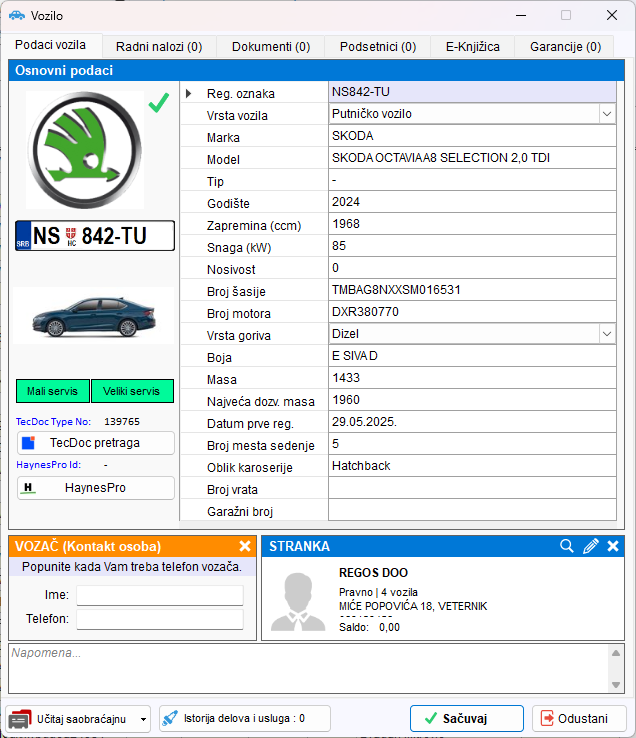The height and width of the screenshot is (738, 636).
Task: Click the blue Octavia car photo
Action: (x=93, y=316)
